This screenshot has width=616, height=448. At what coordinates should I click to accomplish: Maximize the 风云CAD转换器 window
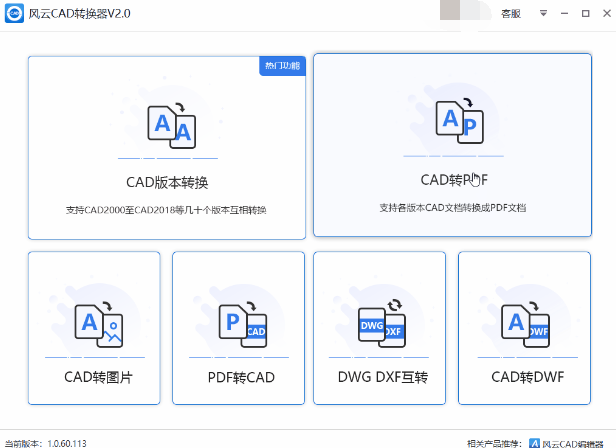[x=585, y=13]
